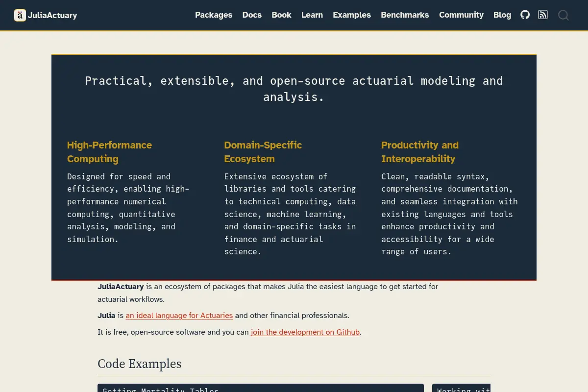This screenshot has width=588, height=392.
Task: Click the Productivity and Interoperability heading
Action: tap(420, 152)
